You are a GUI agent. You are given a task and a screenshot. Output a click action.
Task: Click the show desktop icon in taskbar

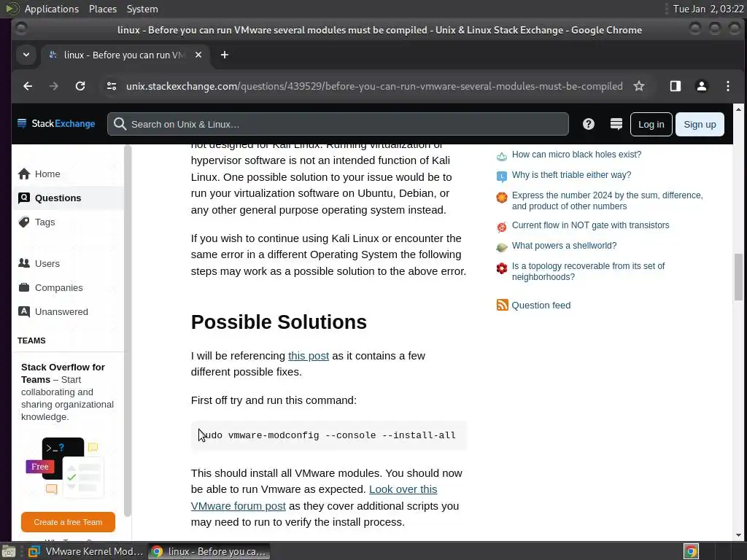point(9,551)
